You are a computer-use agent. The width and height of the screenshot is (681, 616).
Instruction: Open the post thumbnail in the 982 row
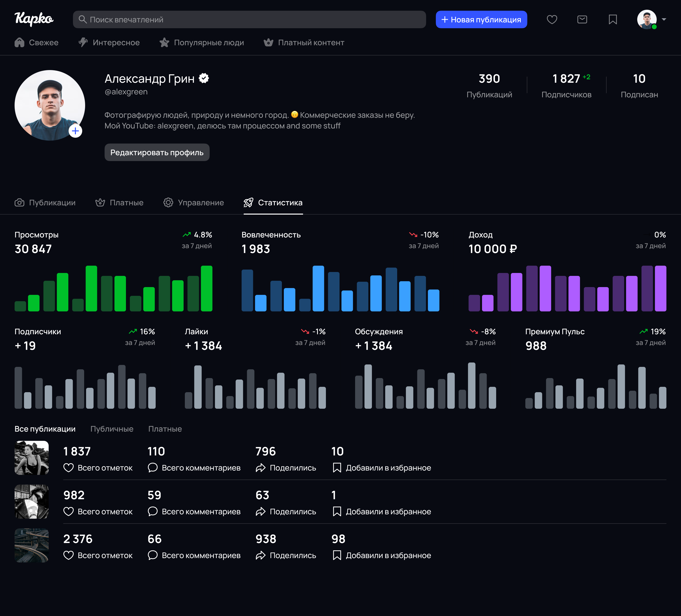(x=31, y=502)
